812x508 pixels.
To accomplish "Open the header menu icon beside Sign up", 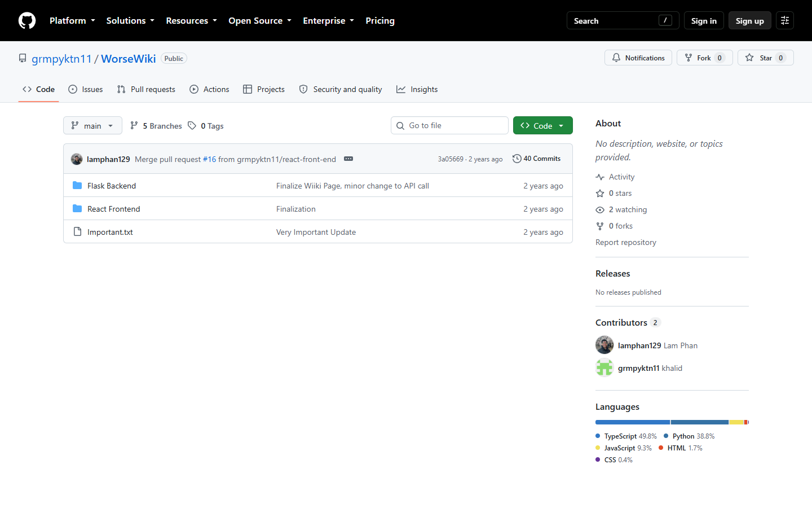I will coord(785,20).
